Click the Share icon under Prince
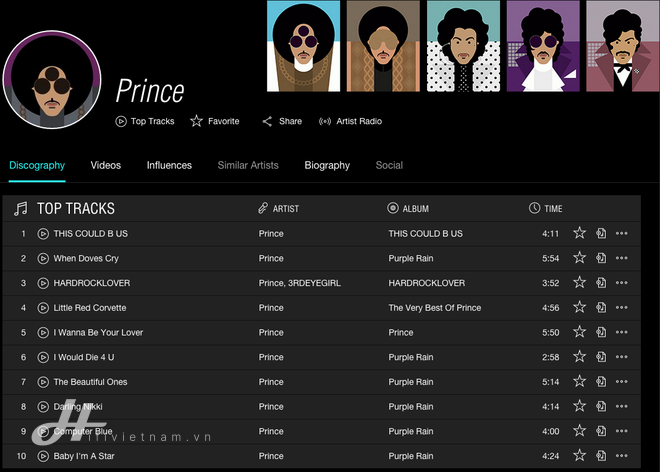This screenshot has height=472, width=660. click(x=267, y=121)
